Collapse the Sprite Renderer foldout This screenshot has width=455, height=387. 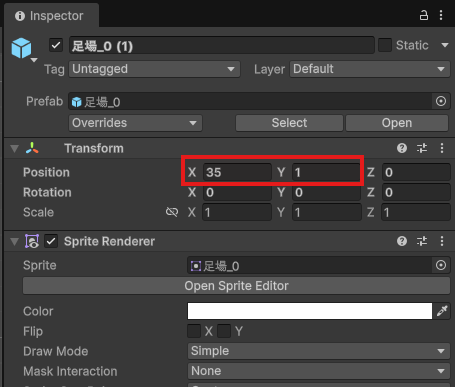[x=14, y=241]
